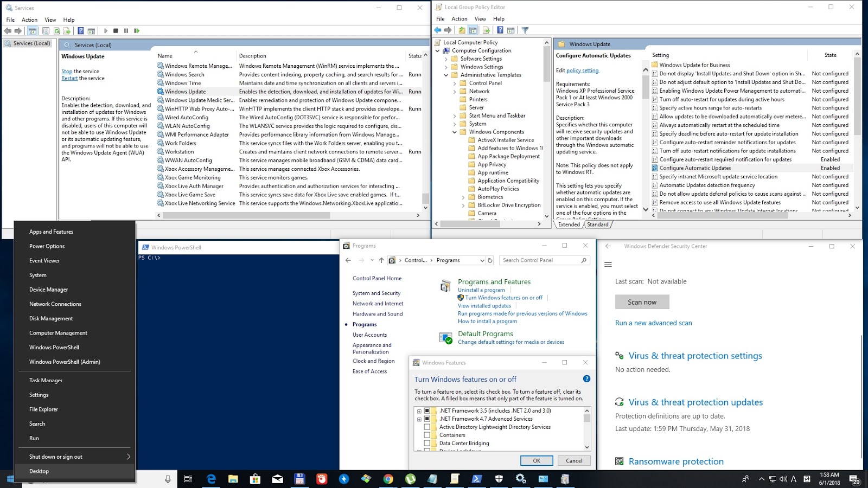Viewport: 868px width, 488px height.
Task: Click the back arrow in Group Policy Editor
Action: click(x=437, y=30)
